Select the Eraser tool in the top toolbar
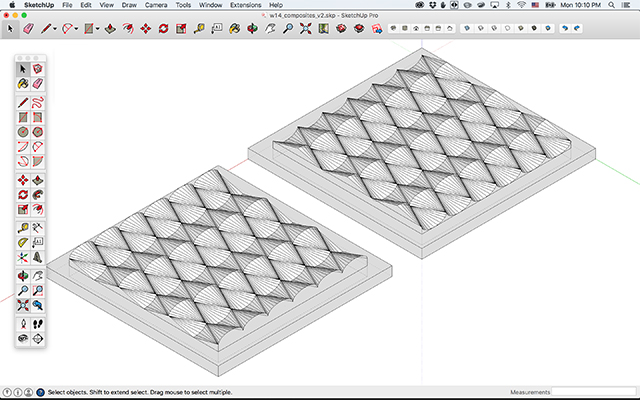This screenshot has width=640, height=400. [x=28, y=29]
